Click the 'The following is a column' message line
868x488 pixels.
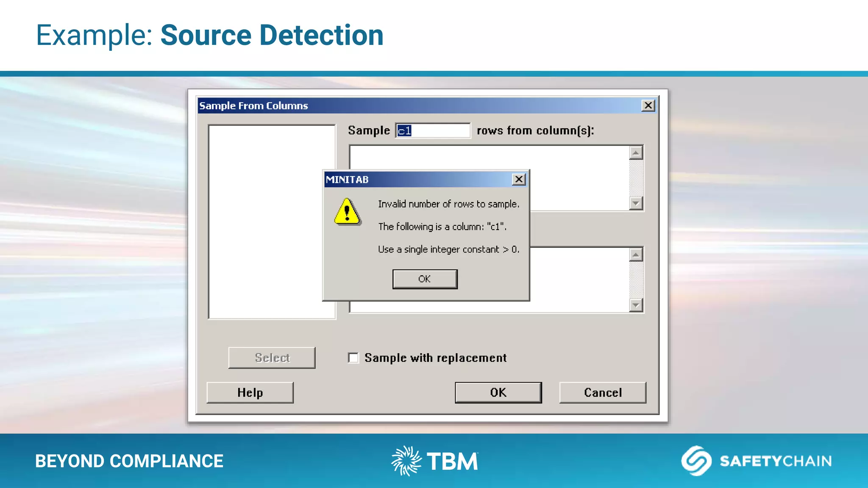[x=442, y=227]
